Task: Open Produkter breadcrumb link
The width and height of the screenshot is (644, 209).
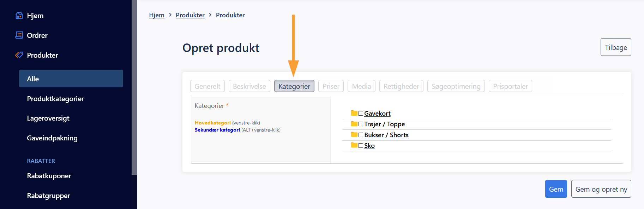Action: [x=190, y=15]
